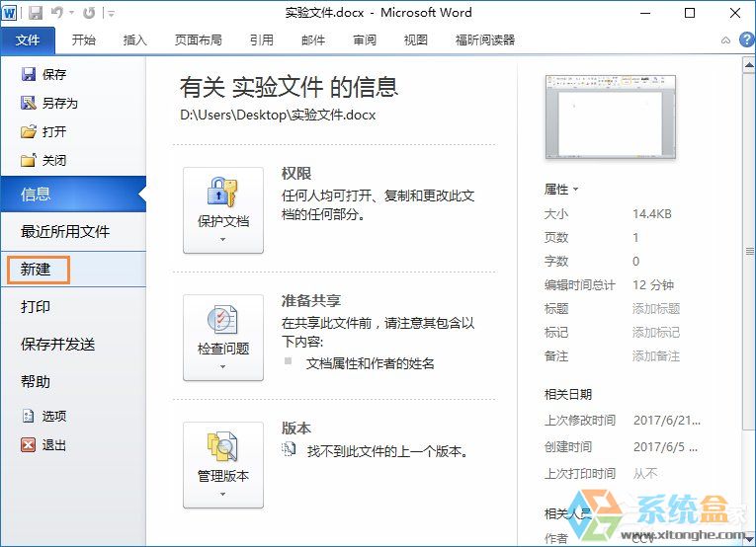Screen dimensions: 756x547
Task: Select the 信息 section
Action: pos(73,195)
